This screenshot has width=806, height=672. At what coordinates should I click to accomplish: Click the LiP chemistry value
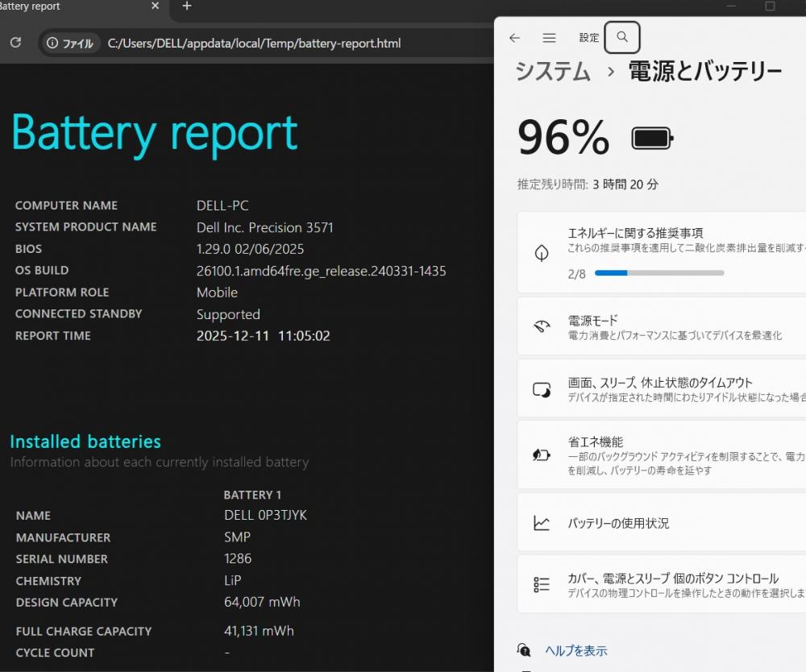pos(232,580)
